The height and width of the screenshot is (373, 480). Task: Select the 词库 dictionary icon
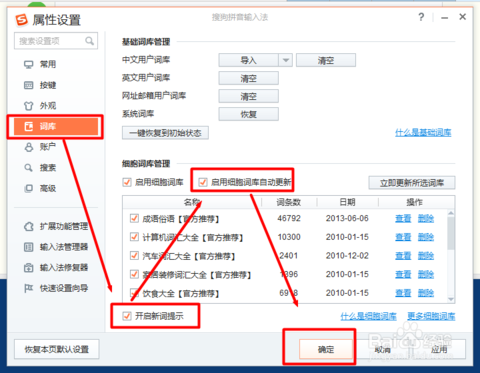(29, 127)
